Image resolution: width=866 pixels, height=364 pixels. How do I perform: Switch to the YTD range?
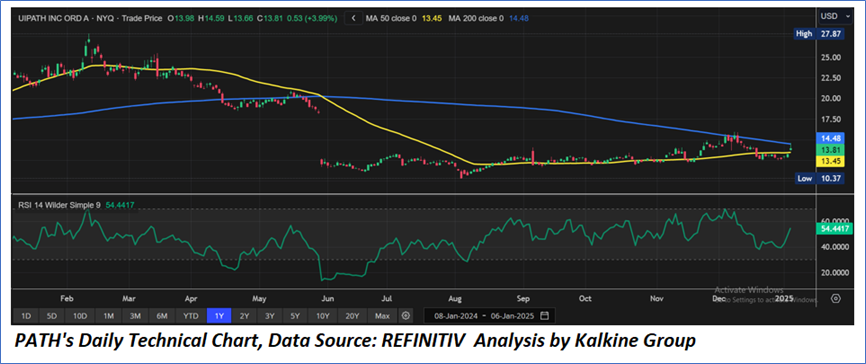190,316
